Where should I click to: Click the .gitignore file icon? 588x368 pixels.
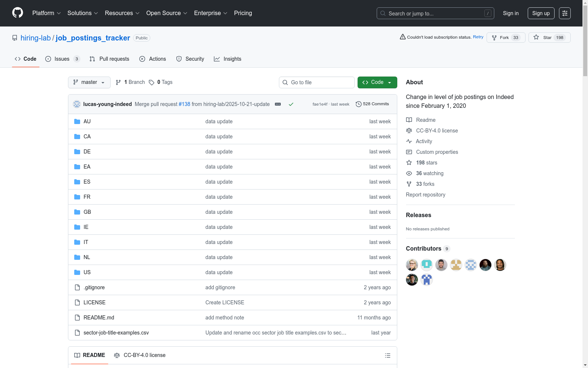77,287
